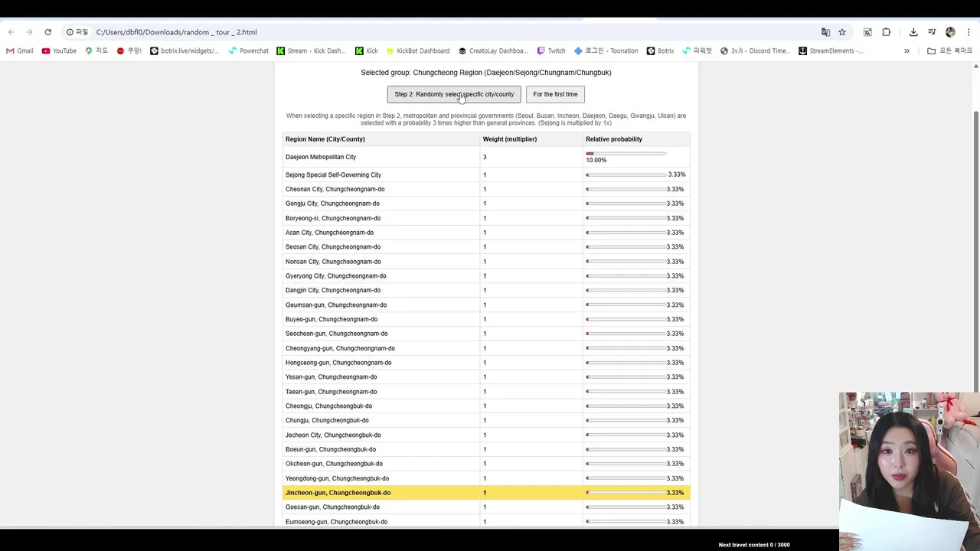Bookmark this page with the star icon

tap(842, 32)
